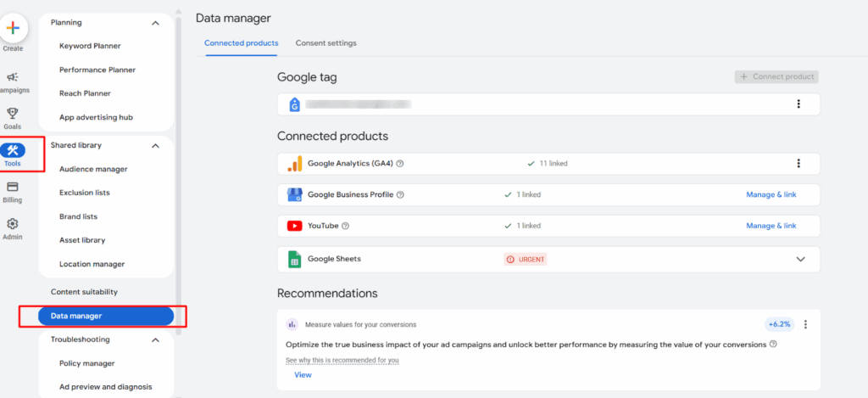Open Brand lists
868x398 pixels.
[79, 216]
